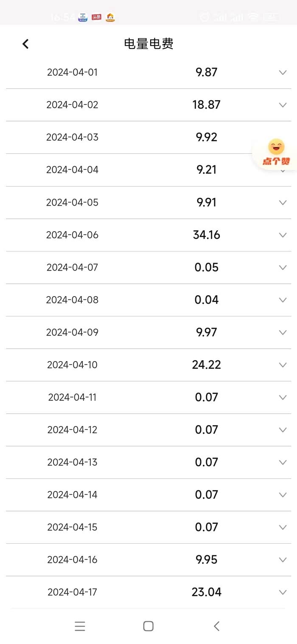297x644 pixels.
Task: Select the 2024-04-05 date label
Action: point(72,203)
